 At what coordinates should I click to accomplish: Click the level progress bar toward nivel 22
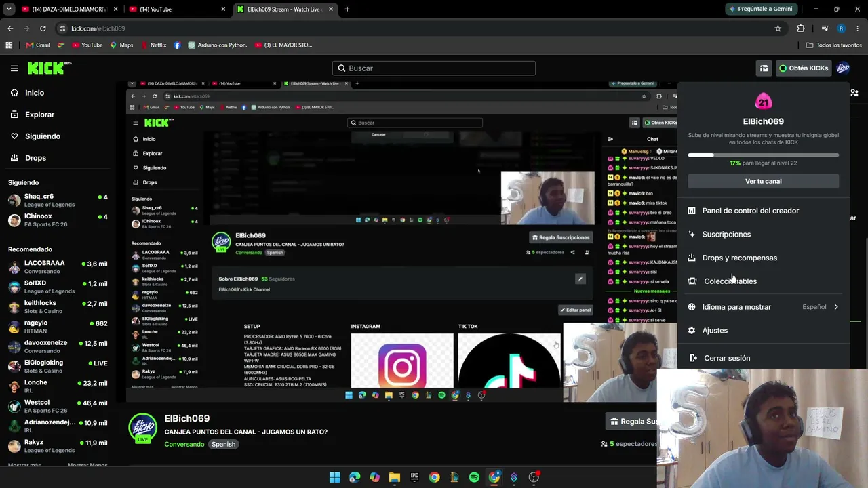click(764, 155)
